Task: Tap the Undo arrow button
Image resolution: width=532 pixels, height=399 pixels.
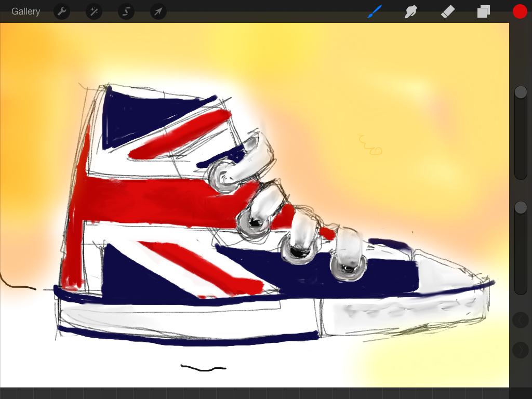Action: (x=521, y=320)
